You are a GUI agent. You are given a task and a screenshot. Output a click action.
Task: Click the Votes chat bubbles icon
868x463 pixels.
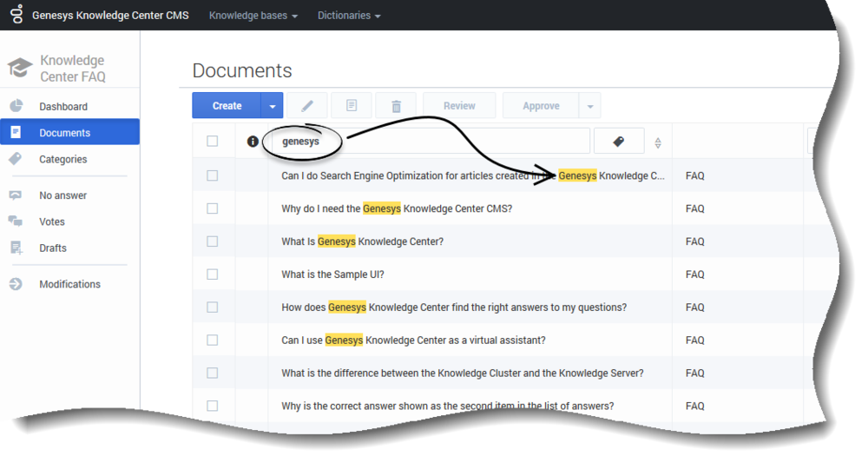[x=16, y=222]
